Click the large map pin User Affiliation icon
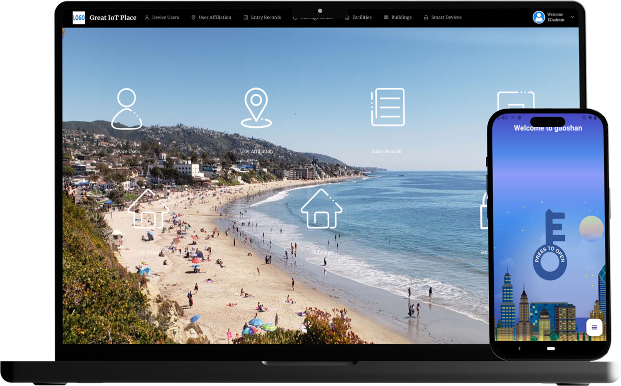 [256, 108]
